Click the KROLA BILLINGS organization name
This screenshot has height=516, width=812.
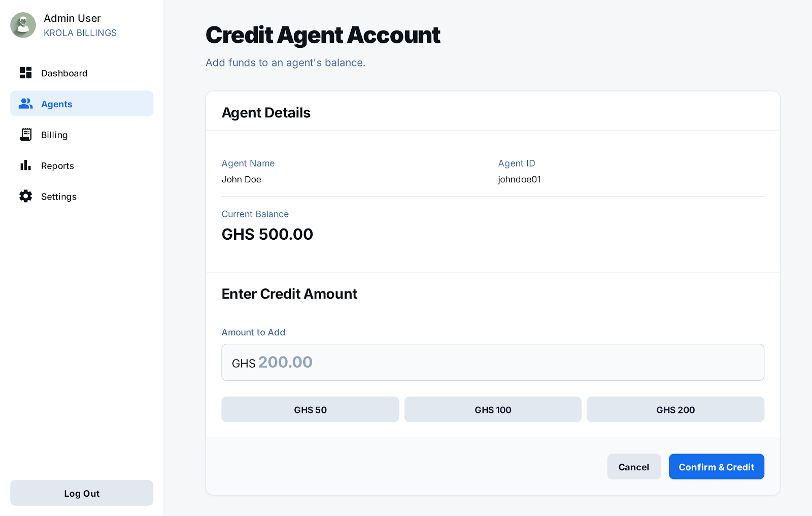[x=80, y=33]
